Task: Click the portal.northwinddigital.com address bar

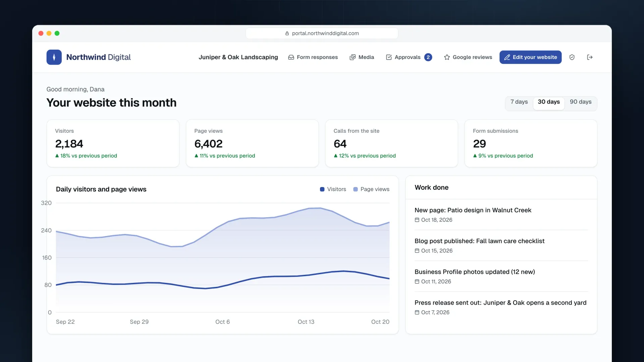Action: point(322,33)
